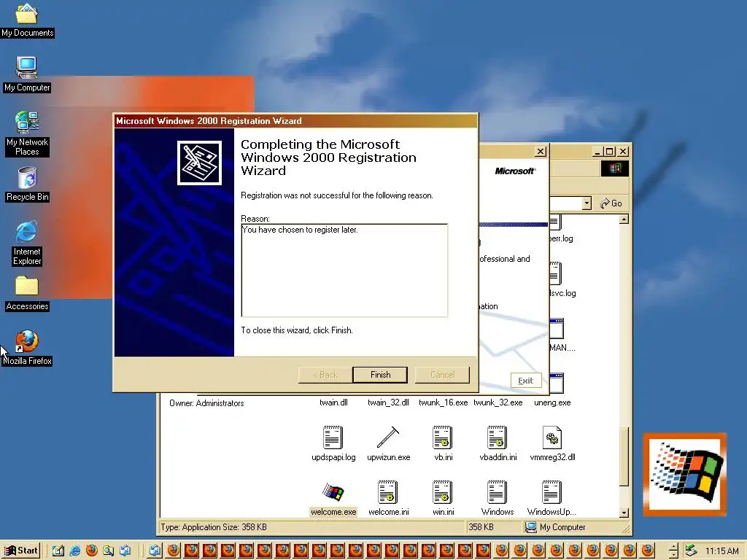Image resolution: width=747 pixels, height=560 pixels.
Task: Click the '358 KB' status bar panel
Action: coord(494,527)
